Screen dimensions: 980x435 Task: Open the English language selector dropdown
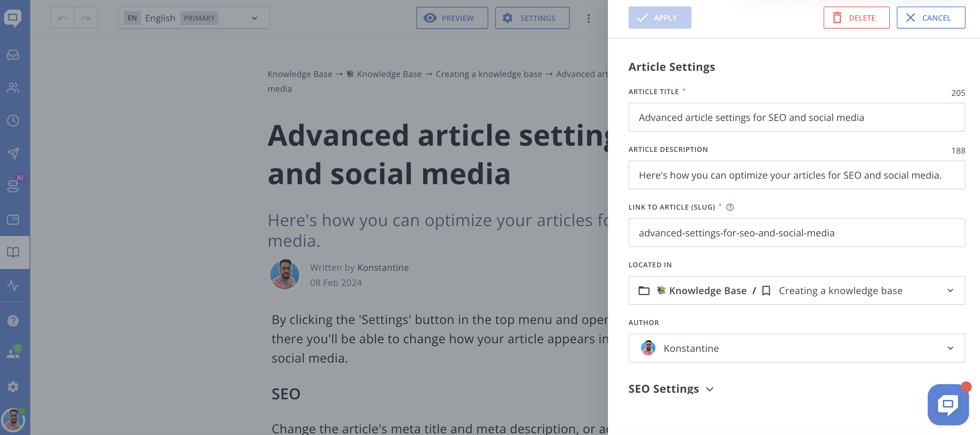coord(194,18)
